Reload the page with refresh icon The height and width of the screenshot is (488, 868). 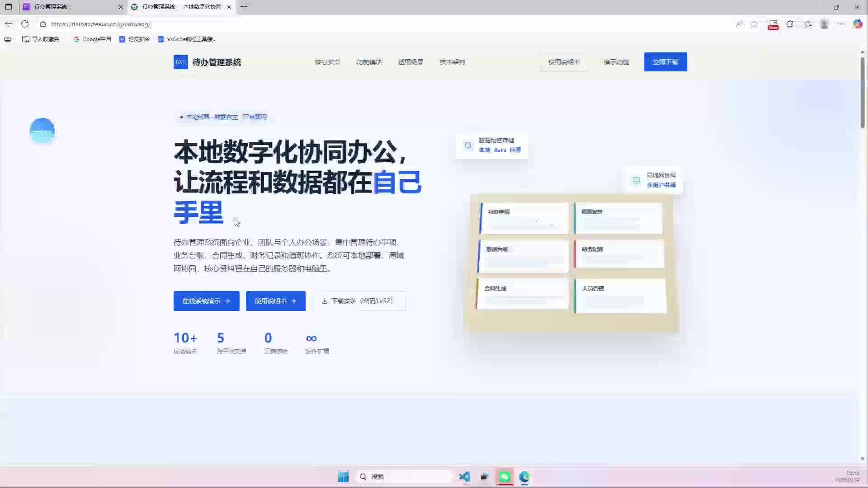[25, 24]
